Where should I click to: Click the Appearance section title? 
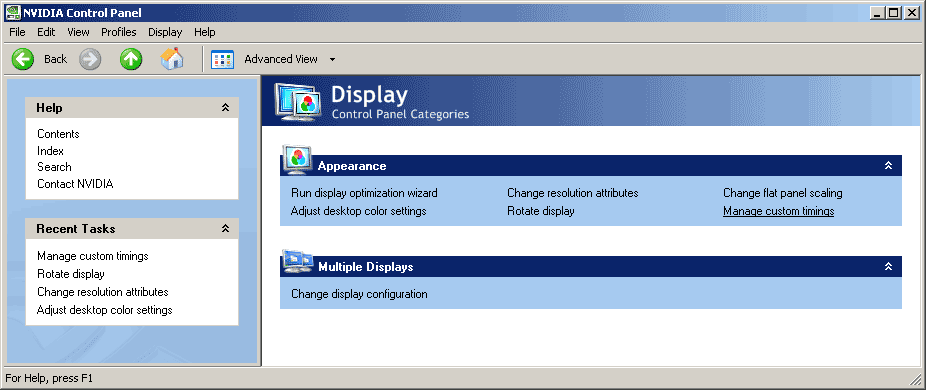pyautogui.click(x=352, y=166)
